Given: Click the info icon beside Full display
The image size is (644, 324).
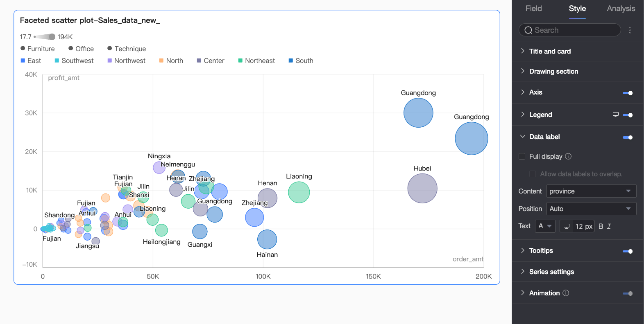Looking at the screenshot, I should (x=568, y=156).
